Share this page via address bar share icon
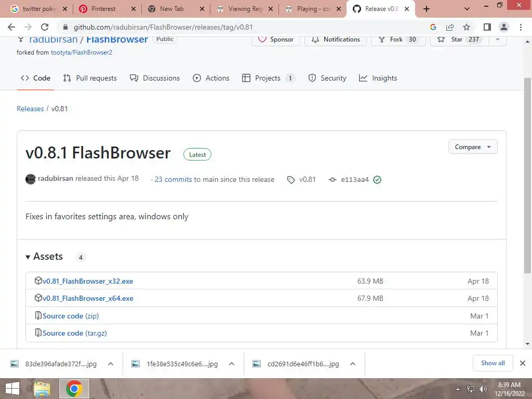Viewport: 532px width, 399px height. pyautogui.click(x=450, y=27)
